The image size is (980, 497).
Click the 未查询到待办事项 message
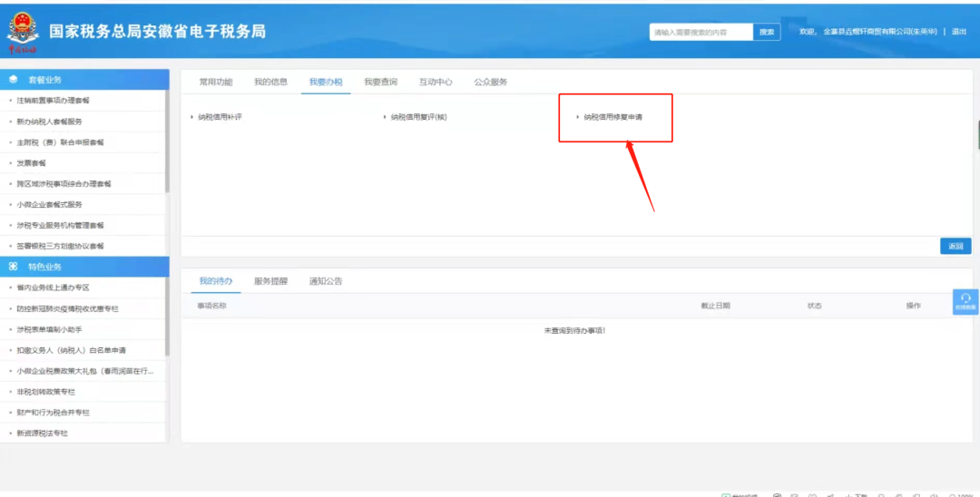(x=574, y=330)
